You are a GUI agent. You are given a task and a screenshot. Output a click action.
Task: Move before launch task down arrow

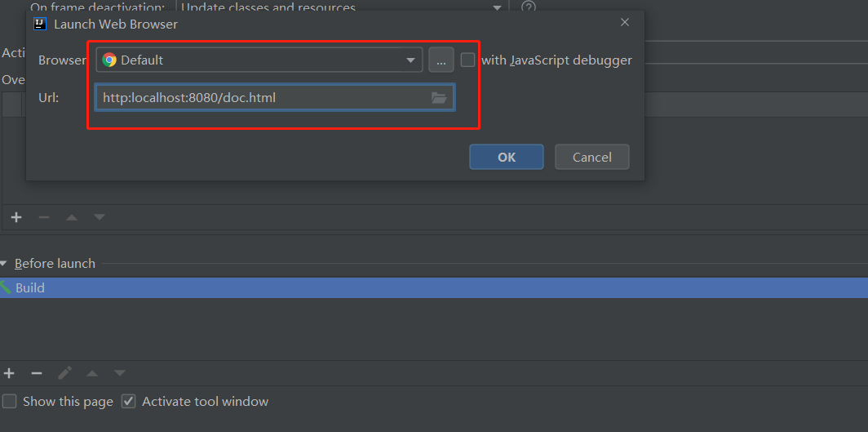click(120, 374)
